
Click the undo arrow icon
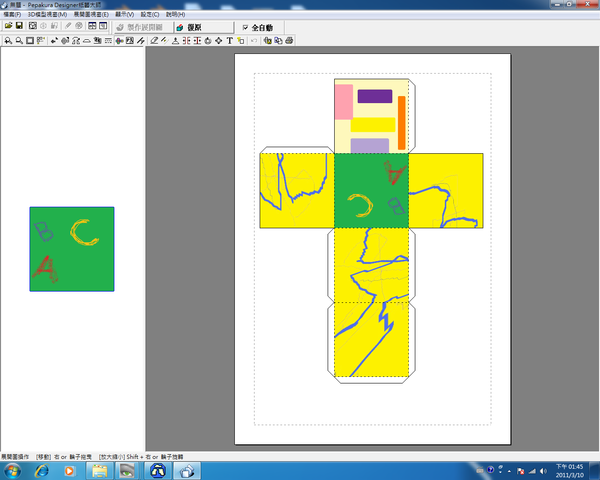click(x=254, y=41)
